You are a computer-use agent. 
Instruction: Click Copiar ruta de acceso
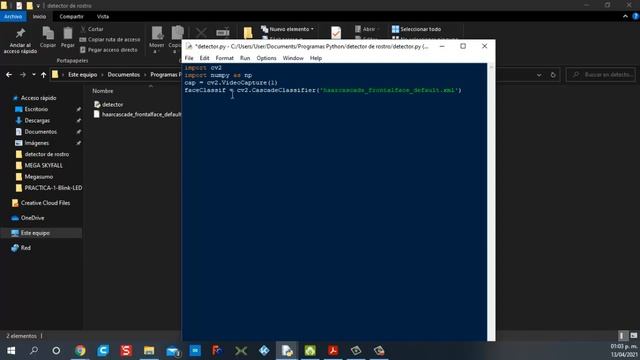click(110, 40)
